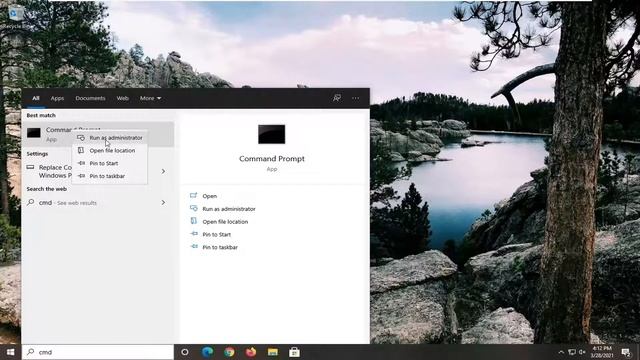Open Cortana circle icon in taskbar
The height and width of the screenshot is (360, 640).
point(184,352)
